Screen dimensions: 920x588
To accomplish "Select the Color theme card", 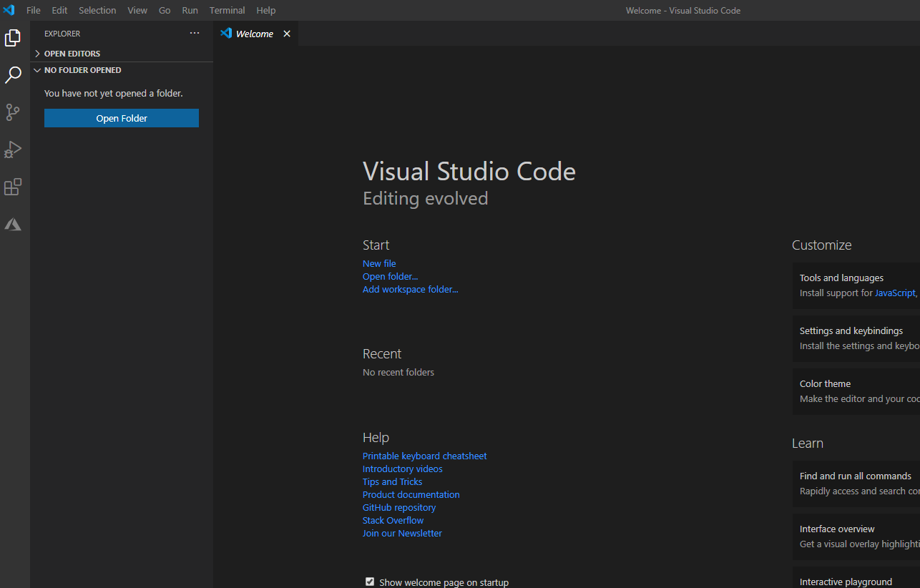I will 856,391.
